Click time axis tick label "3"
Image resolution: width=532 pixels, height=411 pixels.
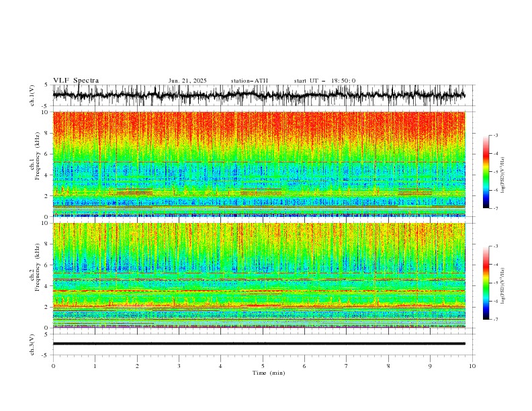pyautogui.click(x=179, y=366)
